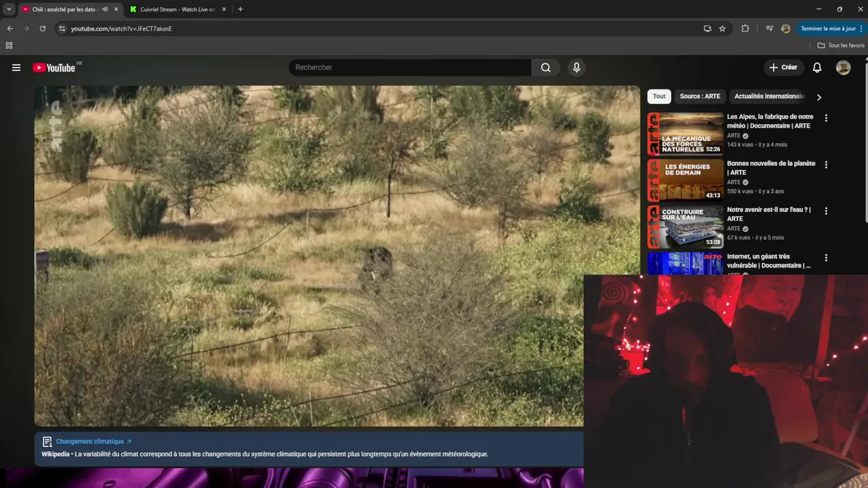This screenshot has height=488, width=868.
Task: Click ARTE channel under Bonnes nouvelles
Action: click(734, 182)
